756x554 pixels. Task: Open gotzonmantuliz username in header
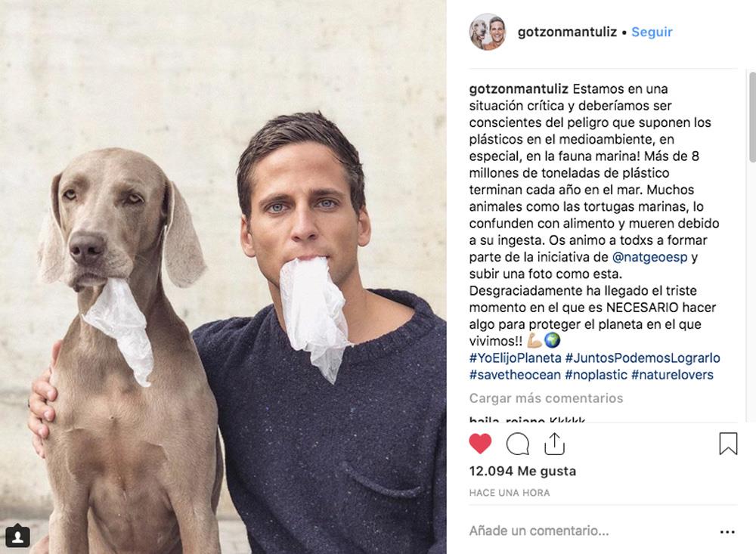pyautogui.click(x=567, y=32)
